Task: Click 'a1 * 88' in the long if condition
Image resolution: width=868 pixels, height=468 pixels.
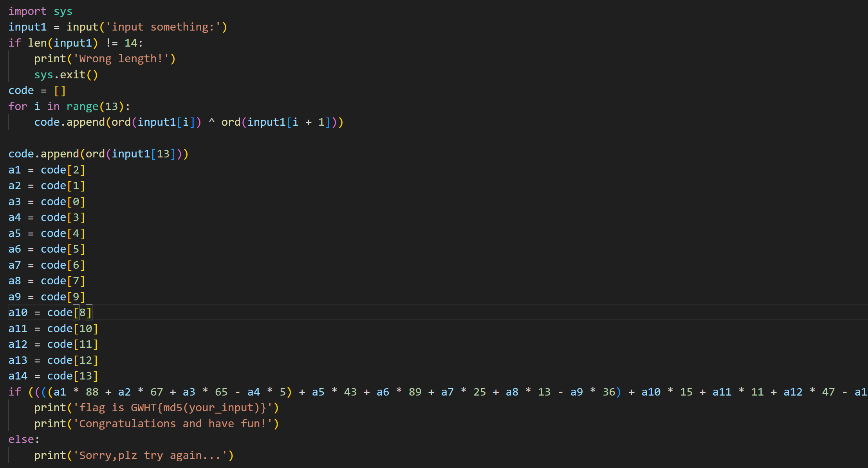Action: tap(76, 392)
